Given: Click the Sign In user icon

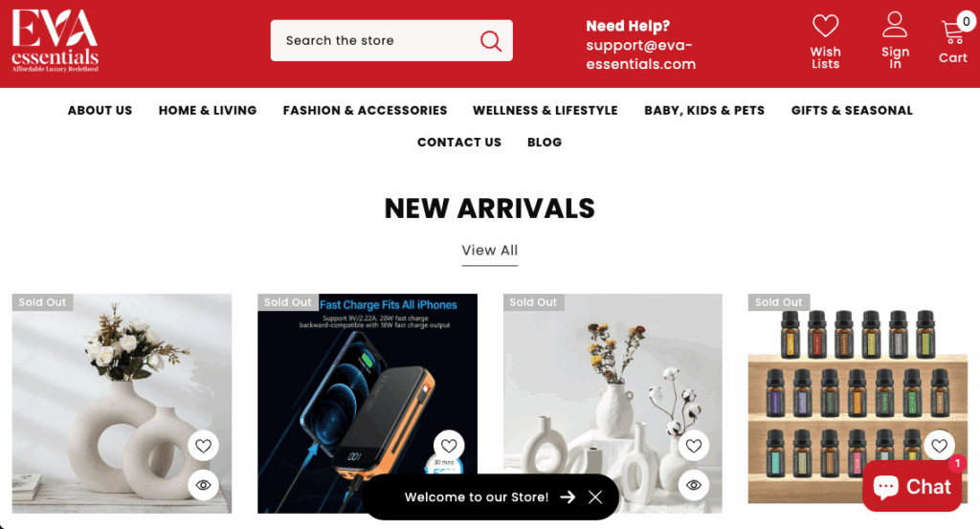Looking at the screenshot, I should 895,24.
